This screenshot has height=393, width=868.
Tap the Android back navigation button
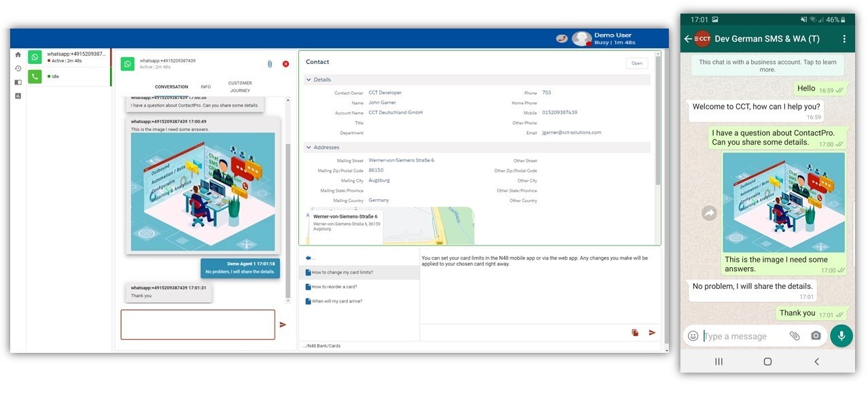(816, 362)
